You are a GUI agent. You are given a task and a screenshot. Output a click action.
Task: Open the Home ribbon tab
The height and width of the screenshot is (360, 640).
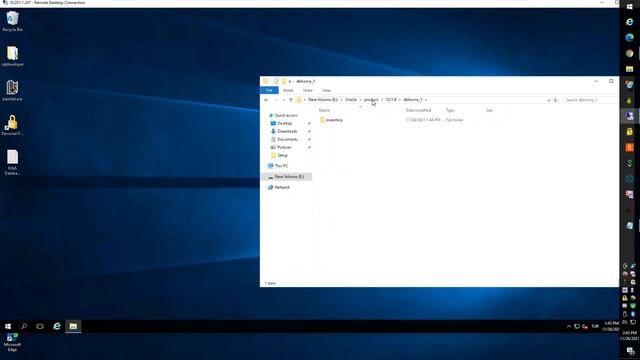[x=288, y=90]
